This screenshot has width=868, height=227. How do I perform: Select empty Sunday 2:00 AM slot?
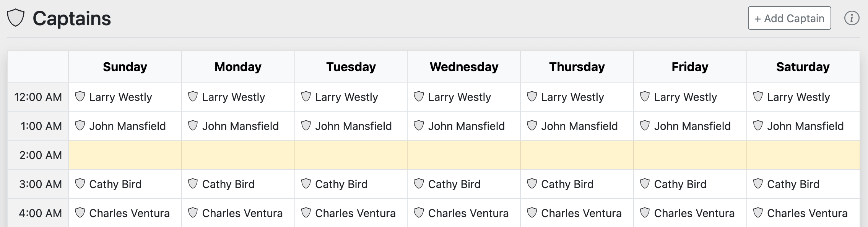[x=125, y=155]
